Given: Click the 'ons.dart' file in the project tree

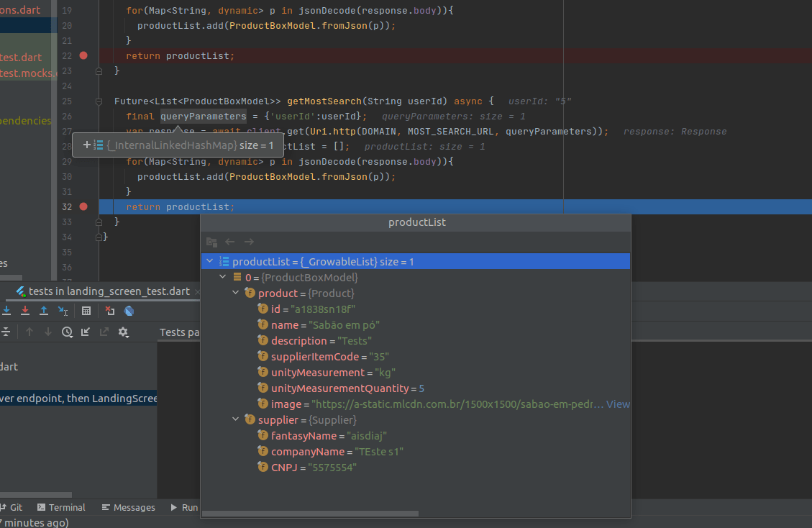Looking at the screenshot, I should (x=20, y=9).
